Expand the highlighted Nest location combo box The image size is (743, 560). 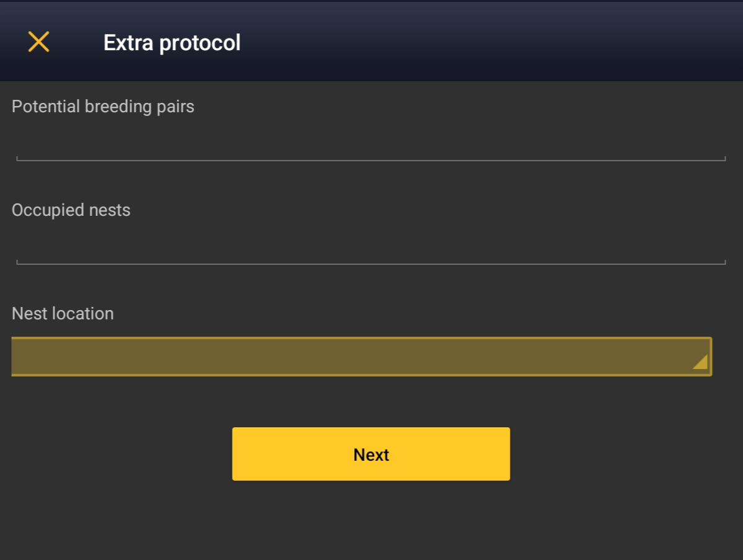[x=362, y=357]
